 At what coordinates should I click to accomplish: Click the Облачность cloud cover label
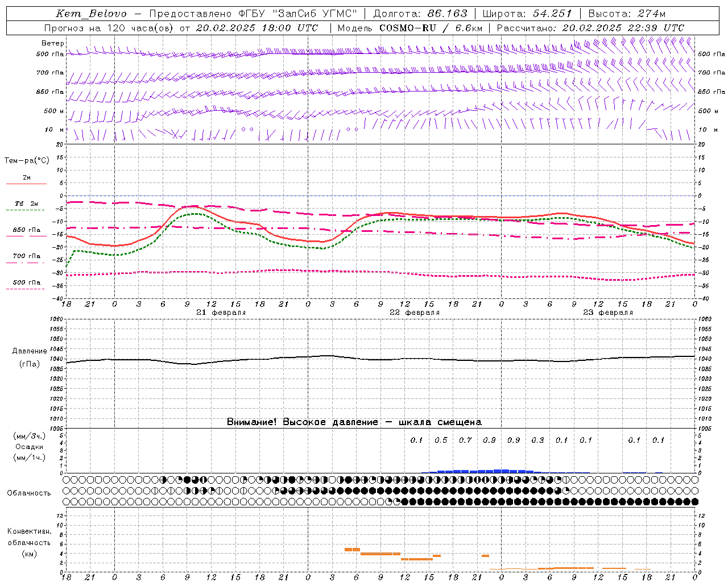29,493
